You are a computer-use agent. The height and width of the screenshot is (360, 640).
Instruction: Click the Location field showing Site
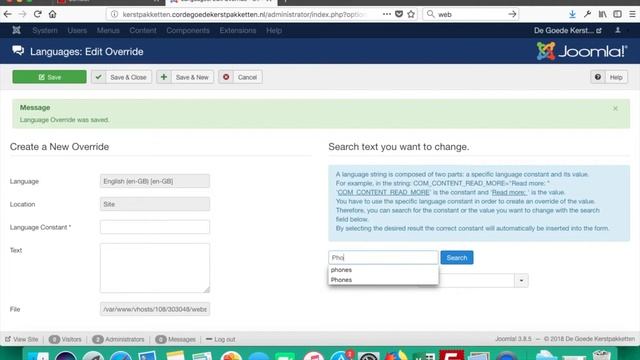point(155,204)
